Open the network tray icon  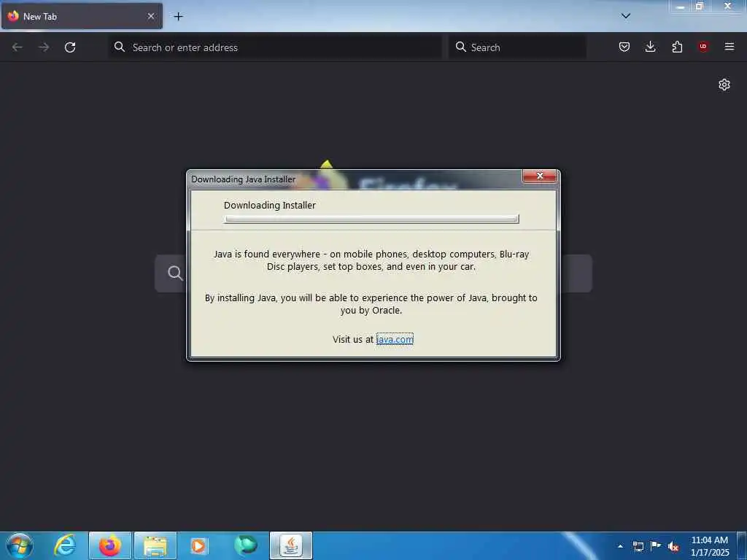click(x=638, y=546)
